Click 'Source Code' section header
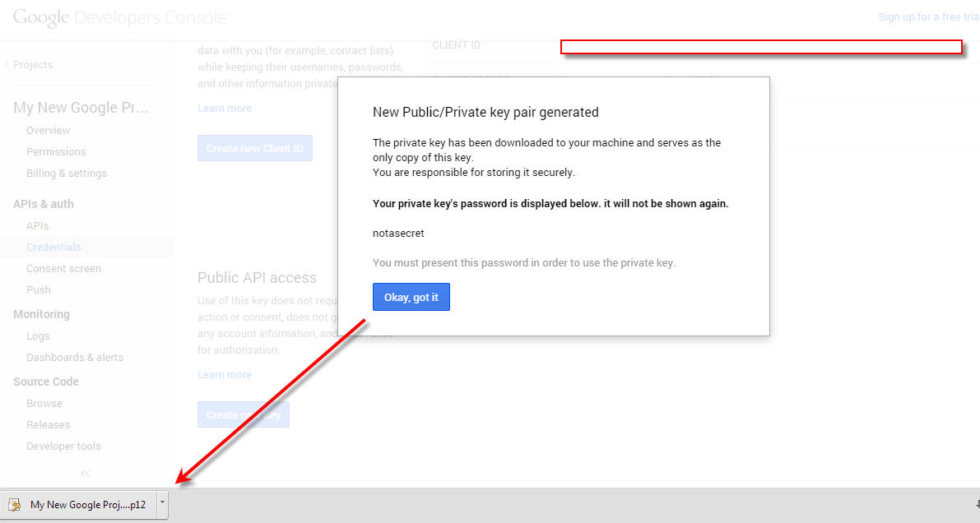Screen dimensions: 980x523 pos(45,382)
